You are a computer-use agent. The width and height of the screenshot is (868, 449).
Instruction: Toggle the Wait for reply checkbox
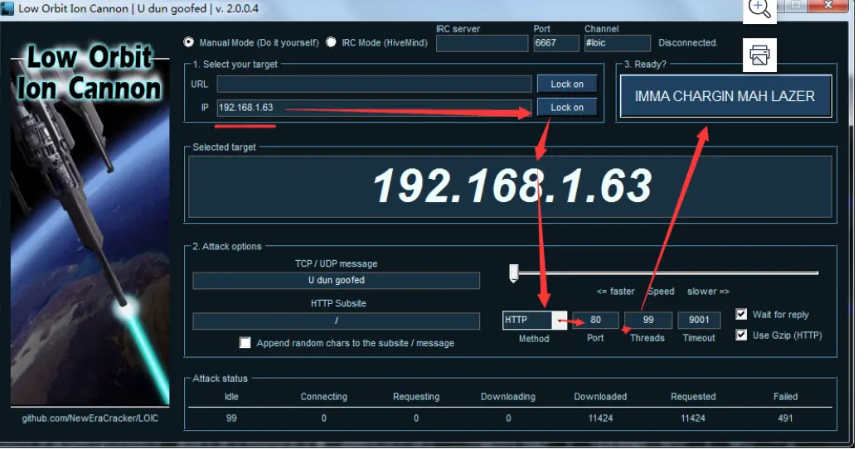[740, 314]
